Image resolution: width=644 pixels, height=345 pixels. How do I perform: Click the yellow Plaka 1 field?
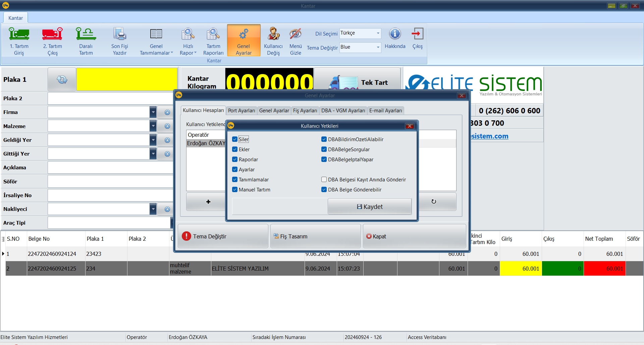coord(127,79)
